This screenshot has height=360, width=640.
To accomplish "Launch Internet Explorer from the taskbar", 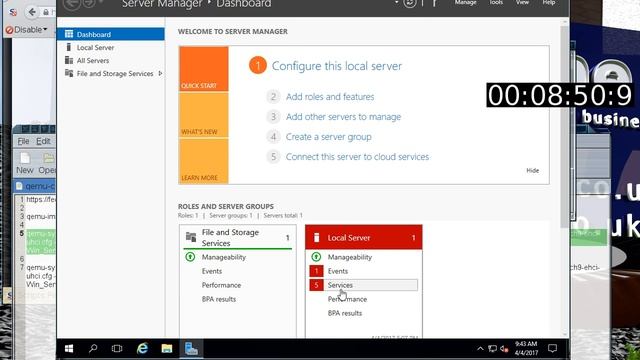I will click(142, 349).
